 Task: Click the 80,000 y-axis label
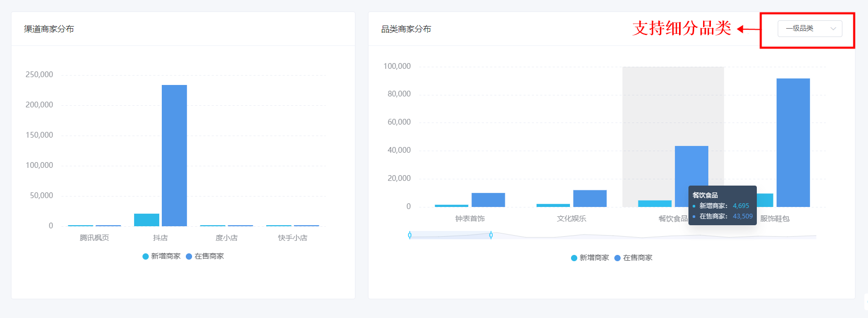399,94
